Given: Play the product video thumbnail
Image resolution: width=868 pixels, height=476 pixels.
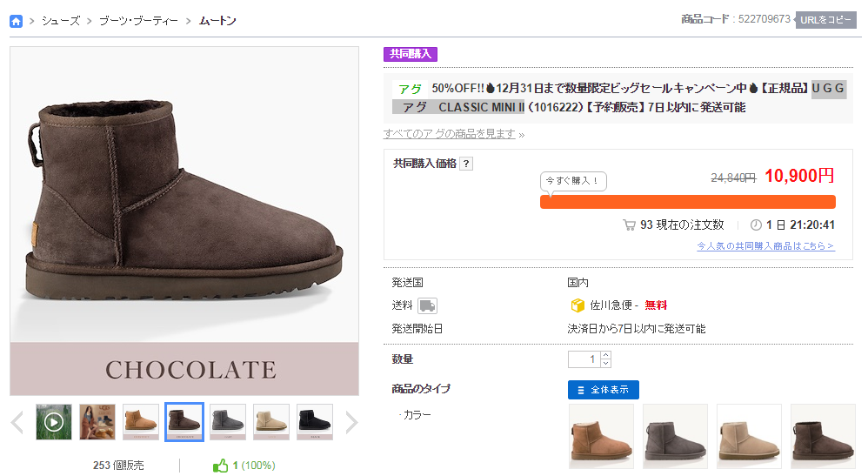Looking at the screenshot, I should tap(54, 422).
